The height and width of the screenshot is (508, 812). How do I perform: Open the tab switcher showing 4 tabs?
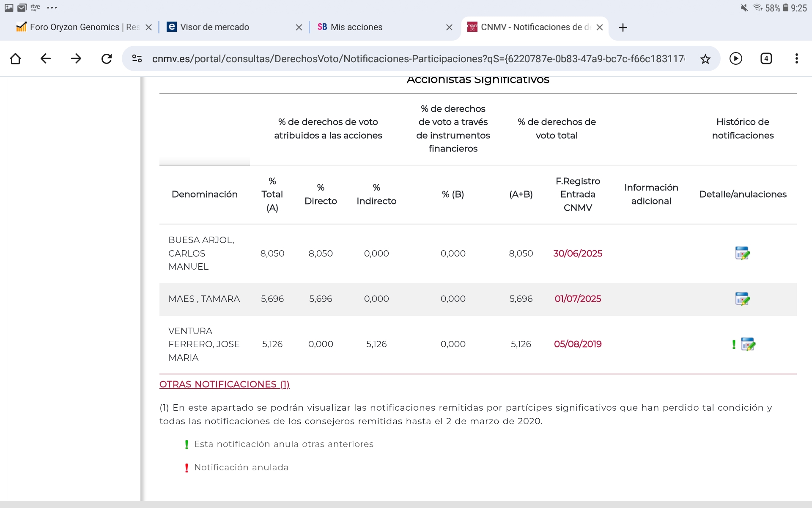click(x=766, y=58)
